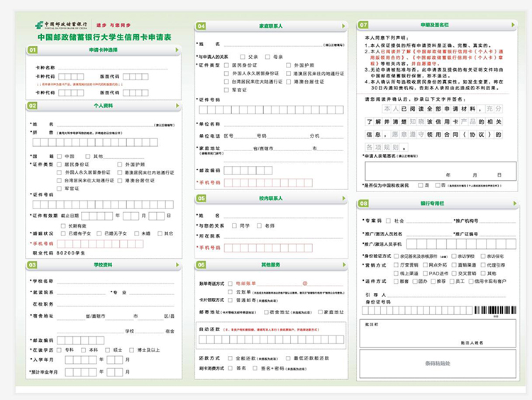Check the 中国 nationality box
Image resolution: width=532 pixels, height=400 pixels.
[60, 157]
